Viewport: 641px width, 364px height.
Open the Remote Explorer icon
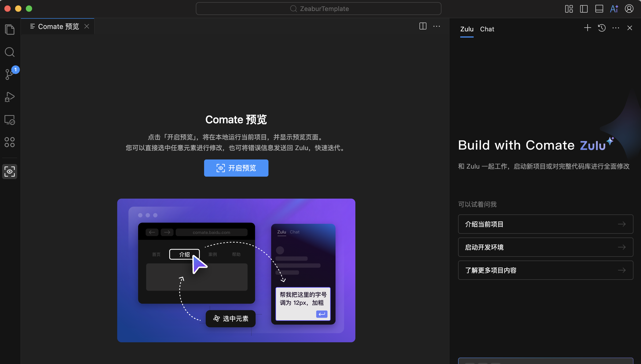[x=10, y=120]
